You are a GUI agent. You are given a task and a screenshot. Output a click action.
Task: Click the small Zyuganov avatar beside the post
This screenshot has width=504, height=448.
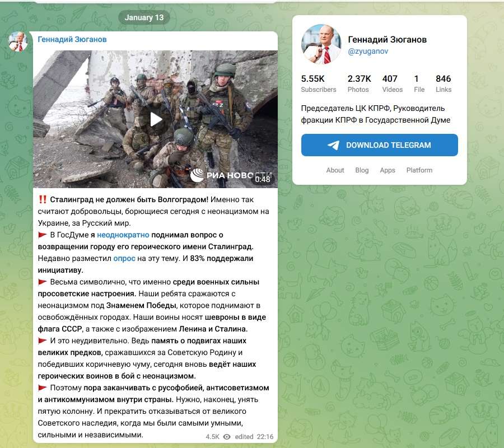(18, 42)
